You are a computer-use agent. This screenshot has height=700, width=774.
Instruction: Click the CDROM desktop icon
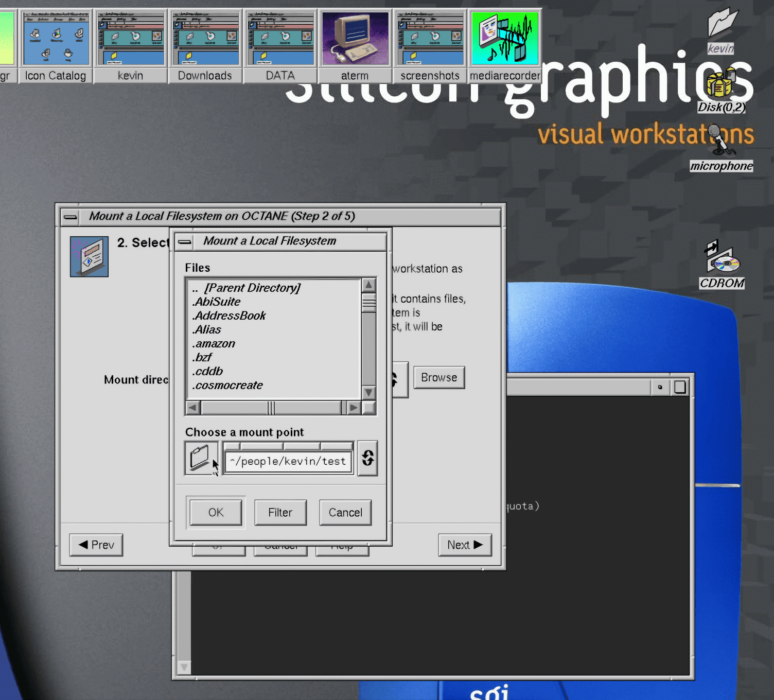point(722,265)
